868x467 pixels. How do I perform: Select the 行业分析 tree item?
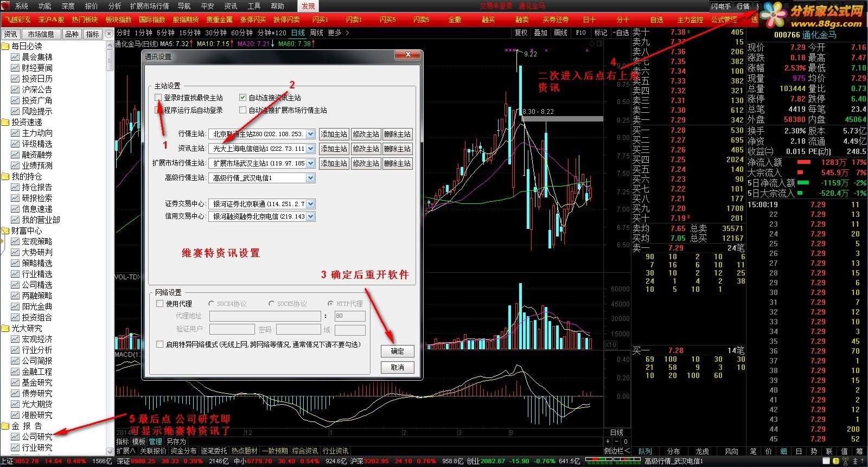(37, 350)
